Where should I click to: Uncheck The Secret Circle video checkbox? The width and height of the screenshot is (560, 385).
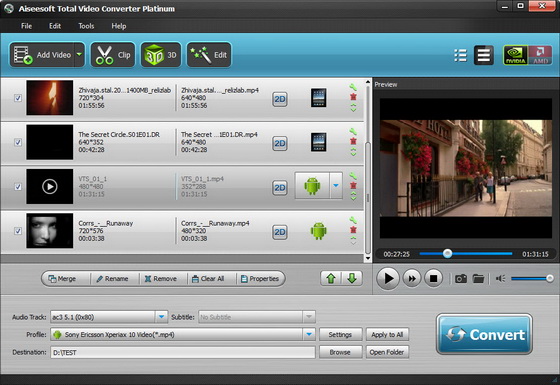(18, 142)
